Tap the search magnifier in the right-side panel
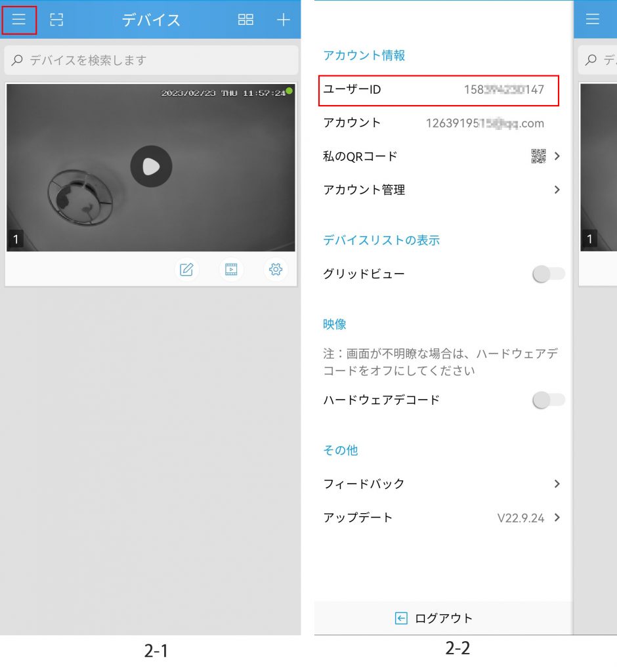617x672 pixels. (x=591, y=60)
